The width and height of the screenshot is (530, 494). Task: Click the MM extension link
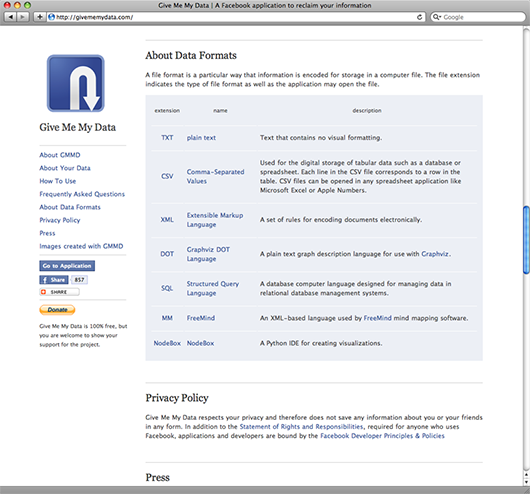[167, 318]
